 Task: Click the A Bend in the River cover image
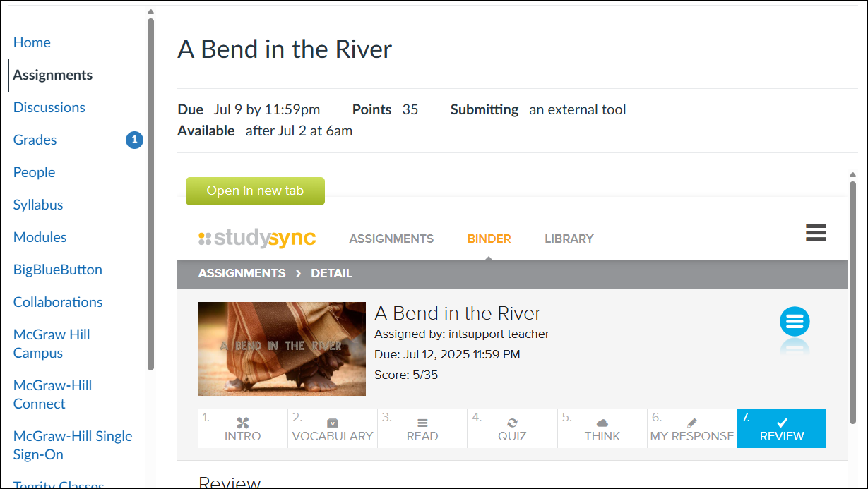pos(282,349)
